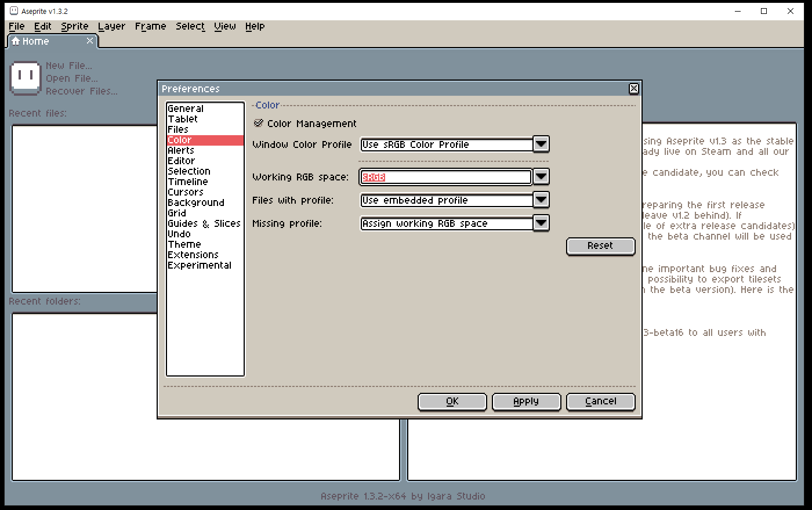Open the Edit menu
This screenshot has width=812, height=510.
pos(42,26)
